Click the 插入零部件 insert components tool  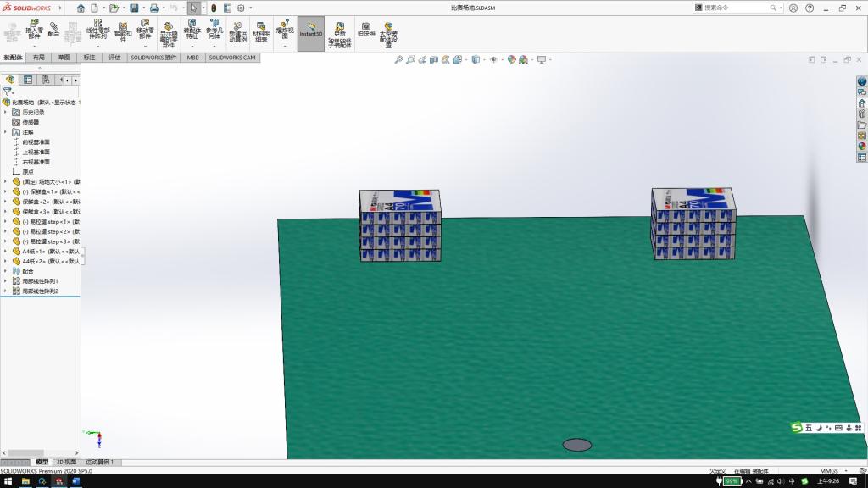point(34,30)
